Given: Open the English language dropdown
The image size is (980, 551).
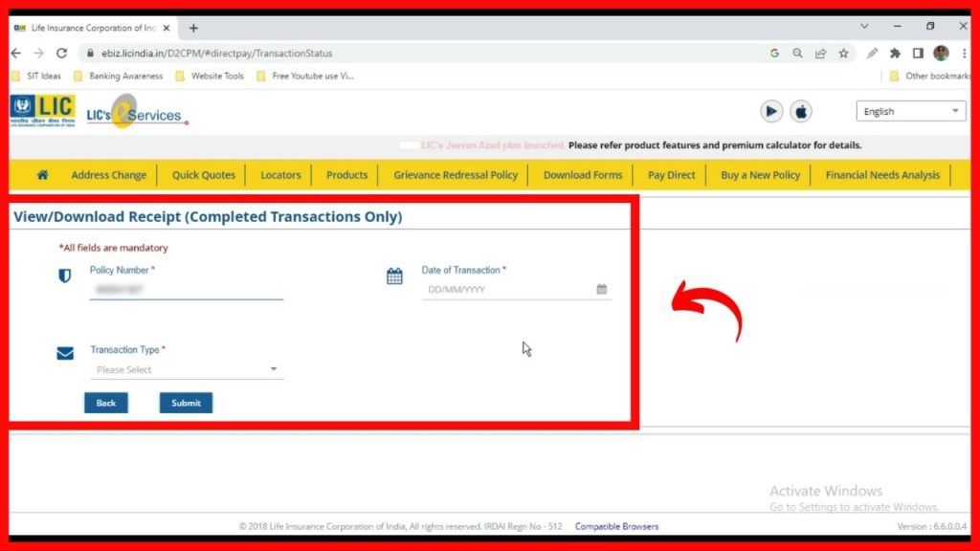Looking at the screenshot, I should (x=908, y=111).
